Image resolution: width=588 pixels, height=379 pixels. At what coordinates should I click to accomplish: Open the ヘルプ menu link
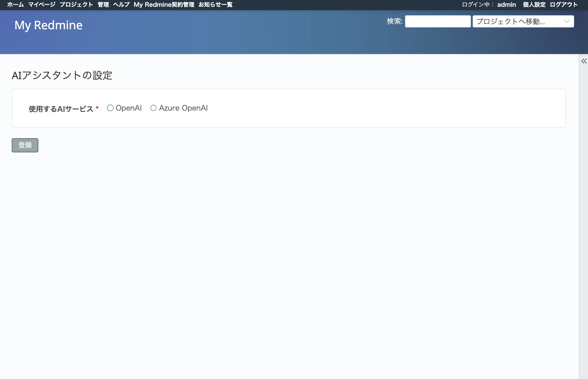pos(121,5)
